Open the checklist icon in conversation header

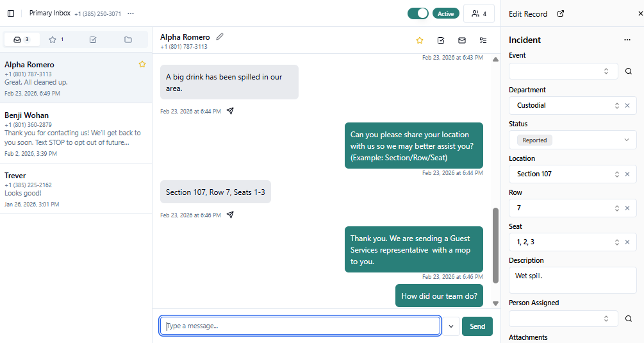(x=483, y=40)
